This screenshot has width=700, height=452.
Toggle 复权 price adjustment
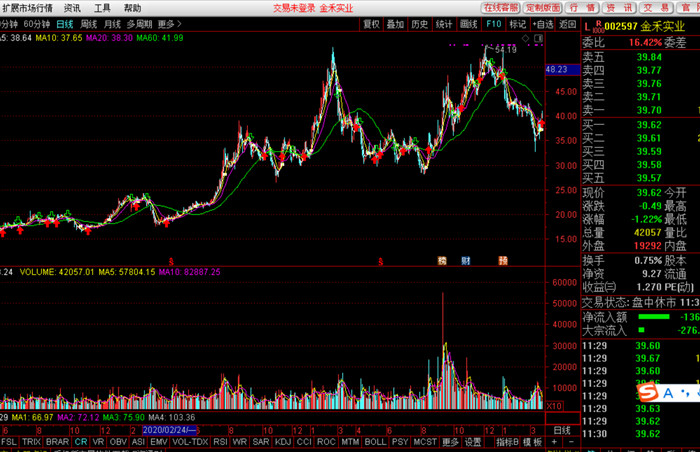point(371,23)
